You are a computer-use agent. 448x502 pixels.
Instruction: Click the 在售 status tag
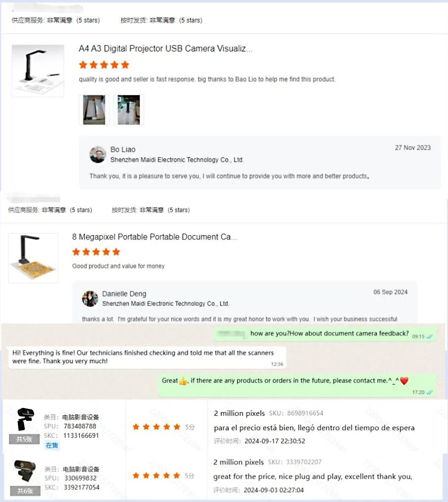click(x=52, y=446)
